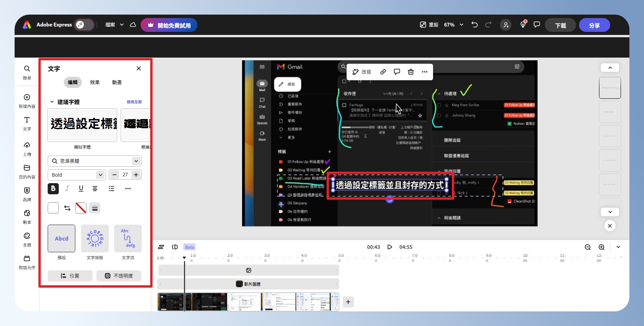Switch to the 效果 tab
644x326 pixels.
95,82
